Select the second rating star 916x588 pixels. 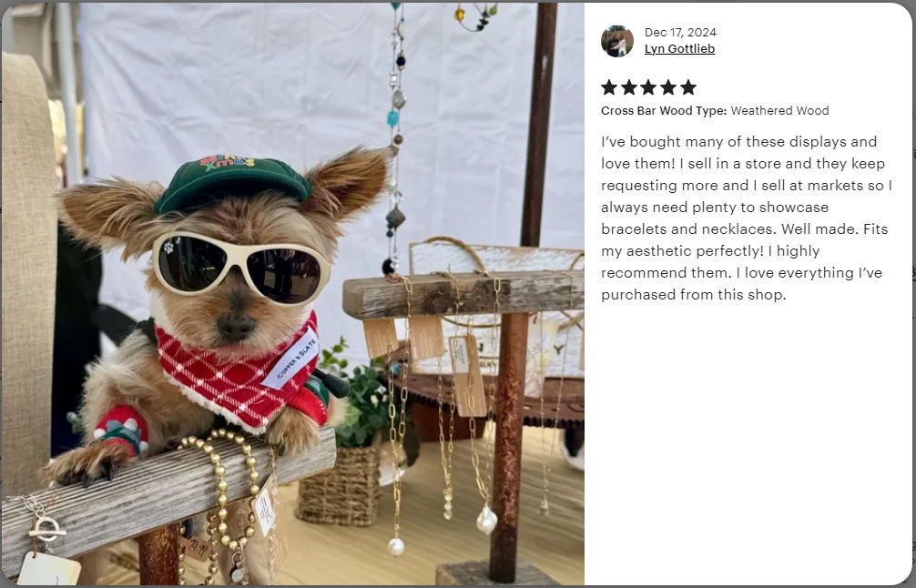(629, 87)
